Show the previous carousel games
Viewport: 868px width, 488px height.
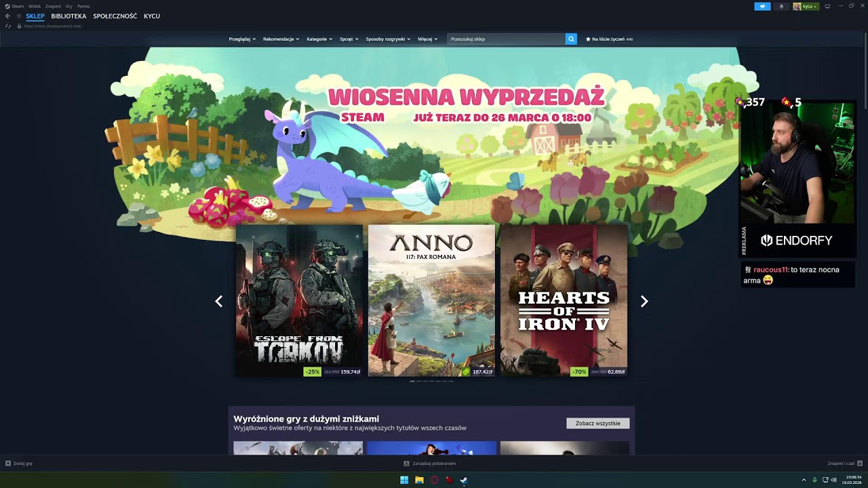click(218, 302)
